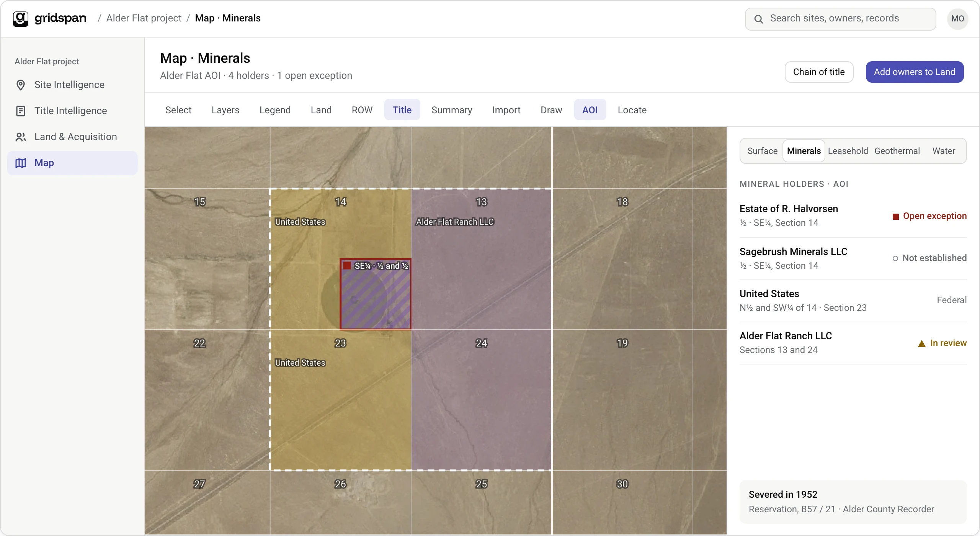Screen dimensions: 980x536
Task: Switch to the Leasehold tab
Action: 848,151
